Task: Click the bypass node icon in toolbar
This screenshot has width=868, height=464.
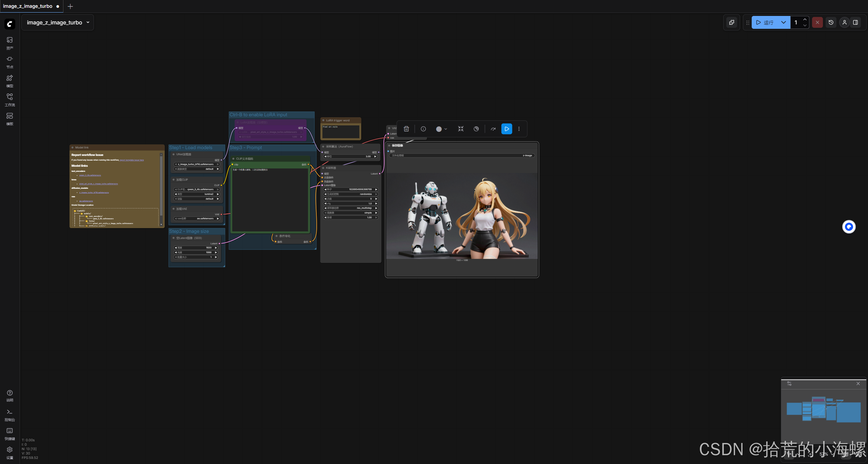Action: (x=493, y=129)
